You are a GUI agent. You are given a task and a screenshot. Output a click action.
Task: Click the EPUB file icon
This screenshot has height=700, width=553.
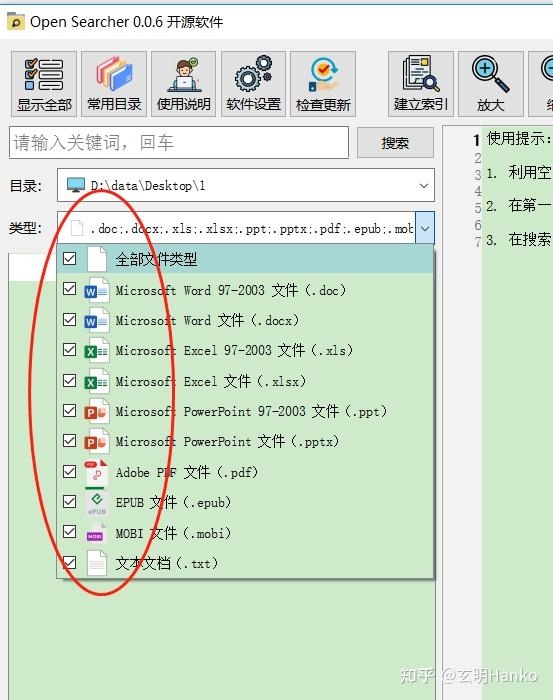tap(96, 503)
